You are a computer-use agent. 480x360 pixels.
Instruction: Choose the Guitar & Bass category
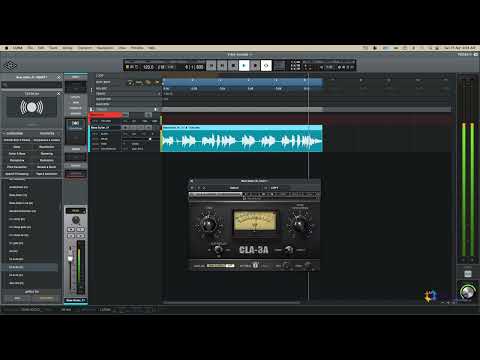(x=17, y=154)
